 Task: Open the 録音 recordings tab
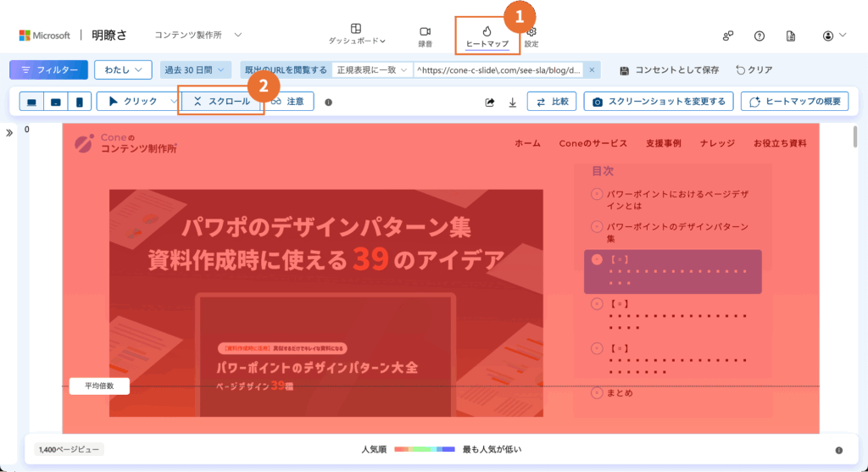point(426,36)
